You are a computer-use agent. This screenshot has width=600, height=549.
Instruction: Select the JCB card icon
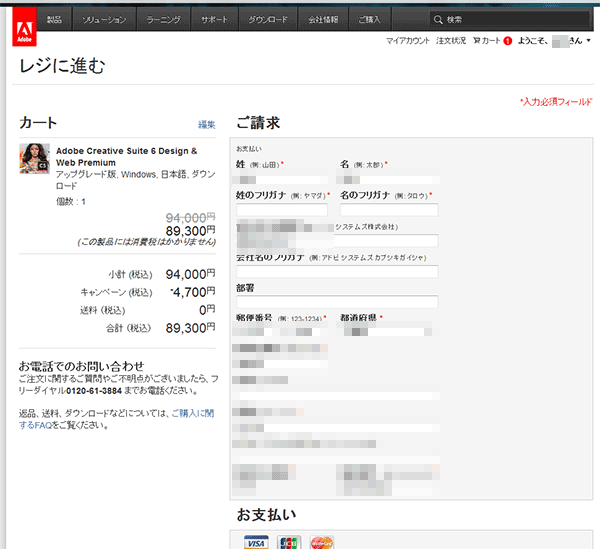(x=289, y=542)
